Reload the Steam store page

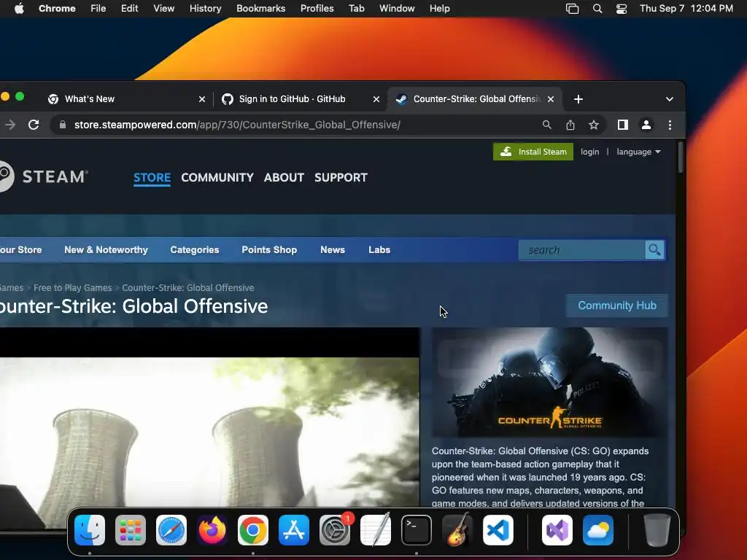[34, 125]
